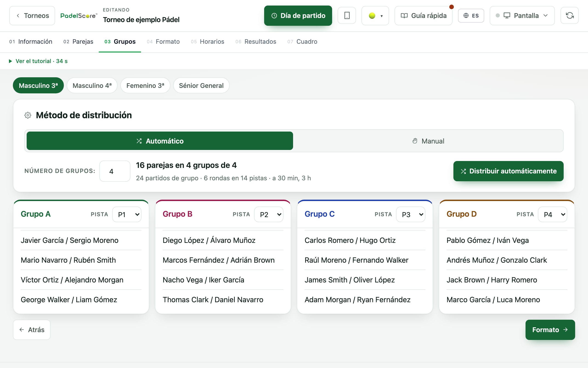Select pair Diego López / Álvaro Muñoz
The image size is (588, 368).
click(x=223, y=240)
